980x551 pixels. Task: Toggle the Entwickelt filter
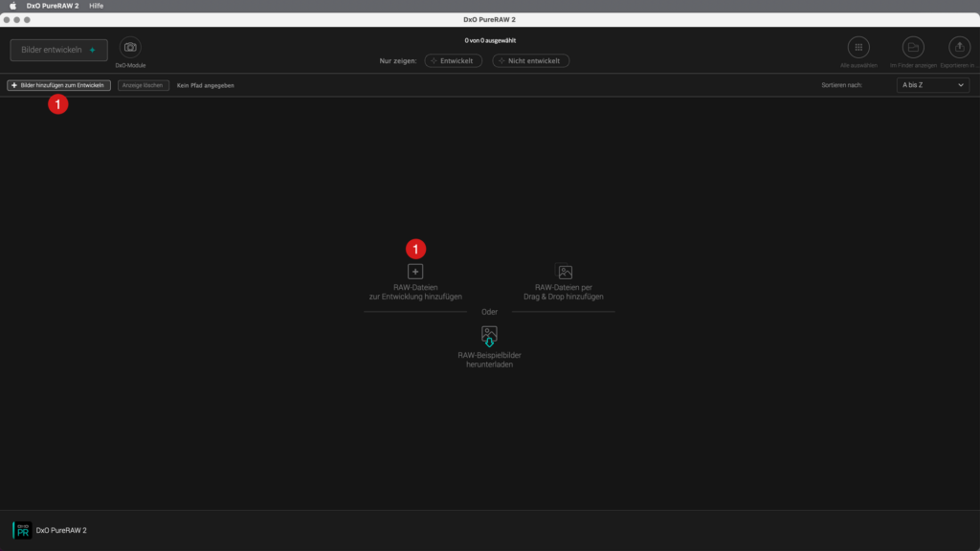453,60
